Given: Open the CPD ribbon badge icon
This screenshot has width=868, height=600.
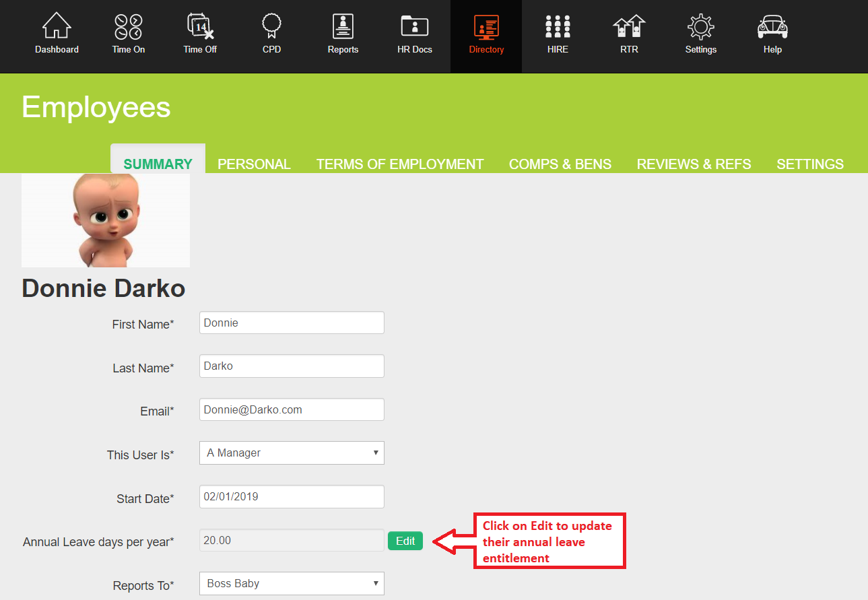Looking at the screenshot, I should coord(271,27).
